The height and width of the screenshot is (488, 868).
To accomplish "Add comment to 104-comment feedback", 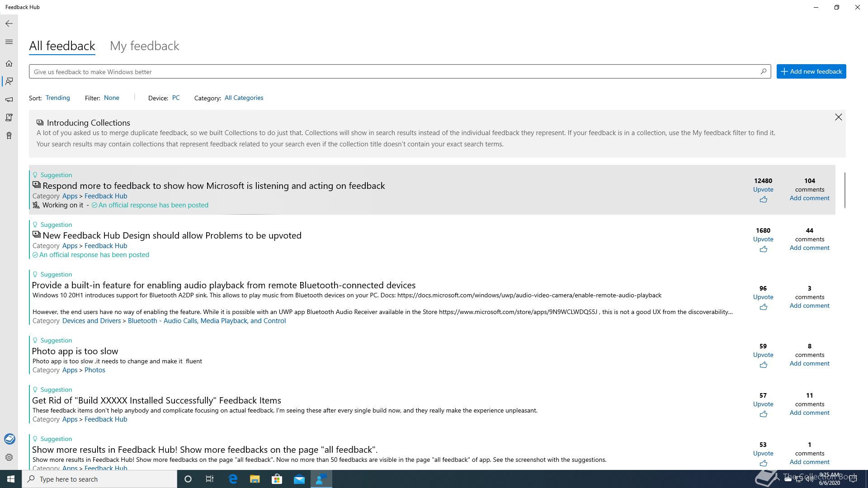I will [809, 198].
